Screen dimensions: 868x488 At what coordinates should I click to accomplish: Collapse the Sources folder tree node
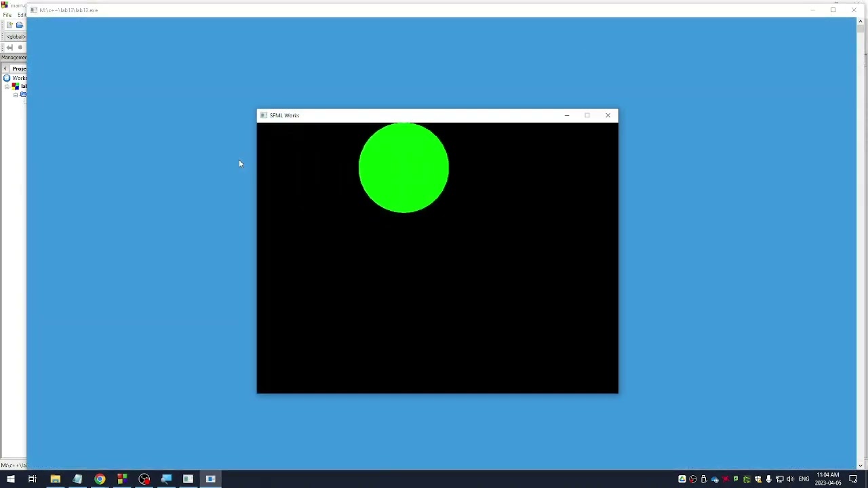(x=16, y=95)
